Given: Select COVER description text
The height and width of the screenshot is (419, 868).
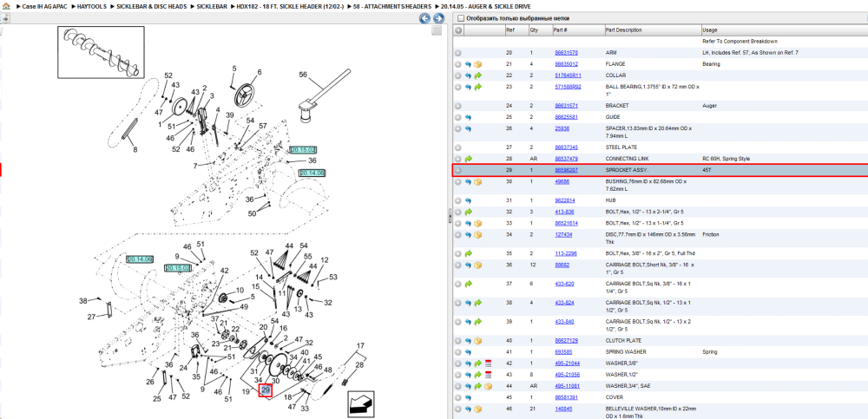Looking at the screenshot, I should (614, 397).
